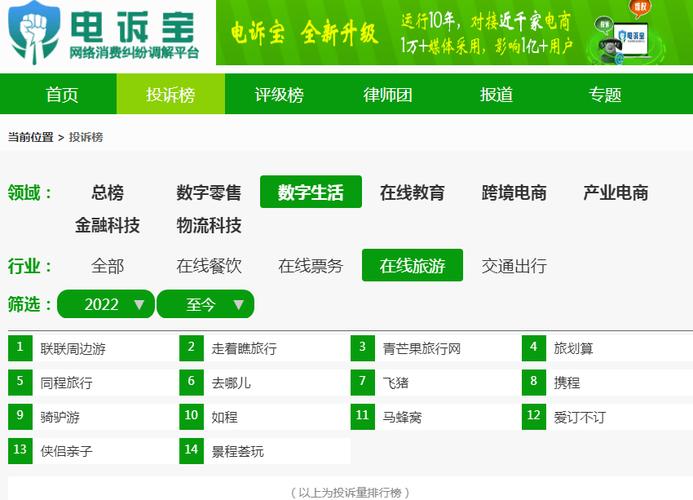Choose the 在线票务 industry option
Screen dimensions: 693x500
coord(311,266)
